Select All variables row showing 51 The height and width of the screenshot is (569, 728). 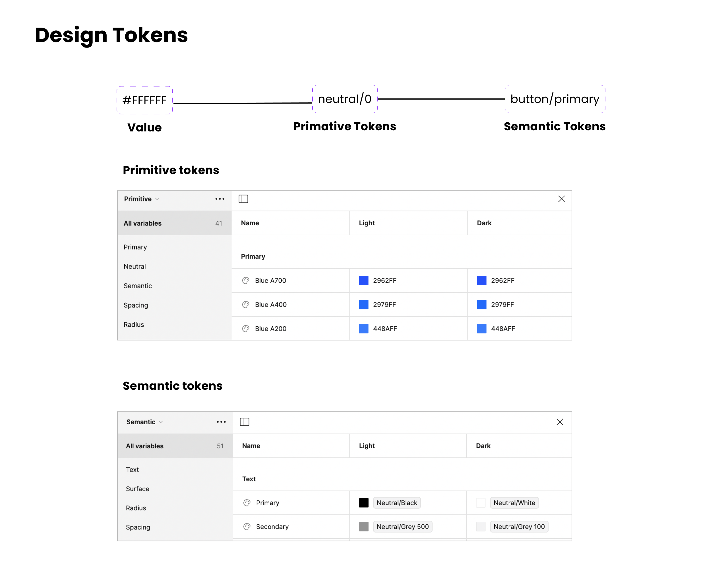coord(175,446)
